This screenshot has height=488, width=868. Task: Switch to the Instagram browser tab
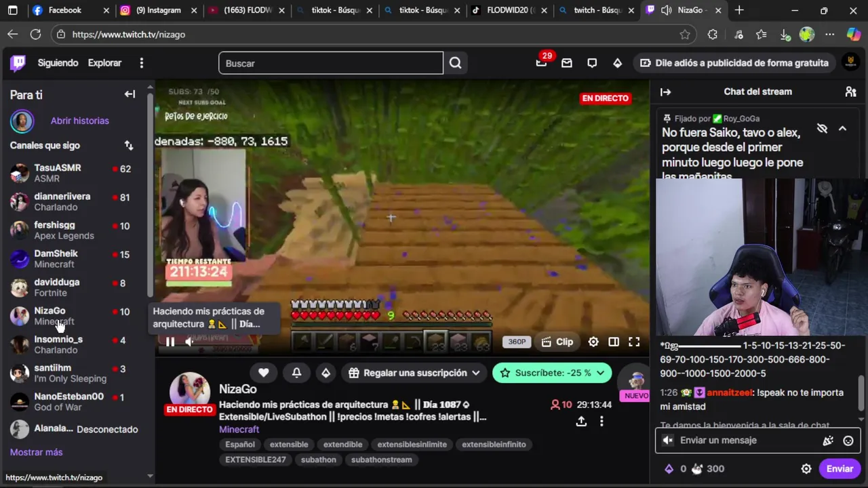click(159, 10)
